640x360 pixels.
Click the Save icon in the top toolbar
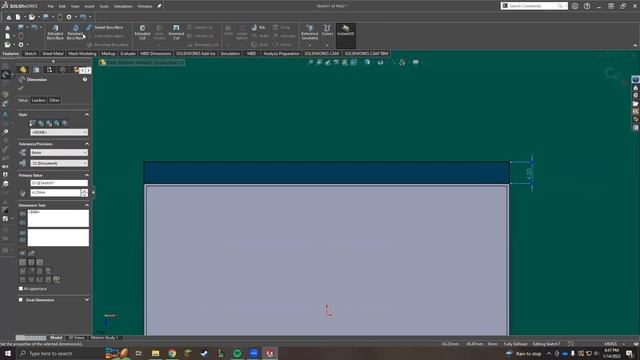coord(46,17)
